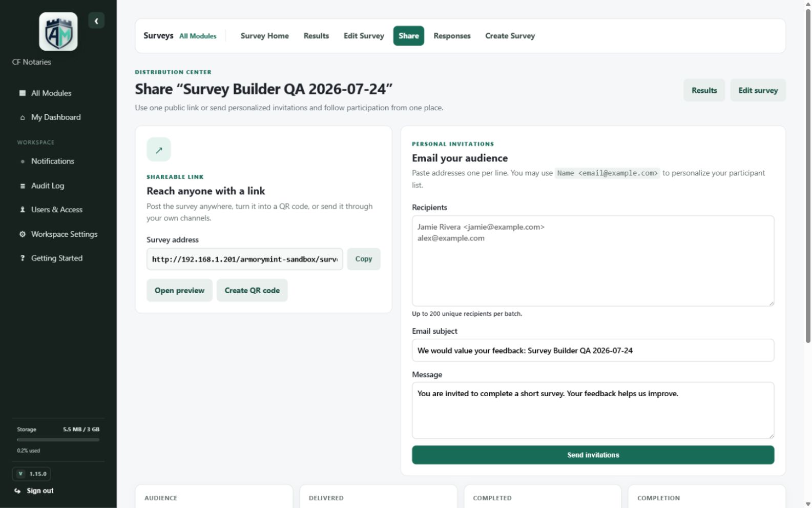Click the '0.2% used' storage text
Viewport: 812px width, 508px height.
(28, 451)
